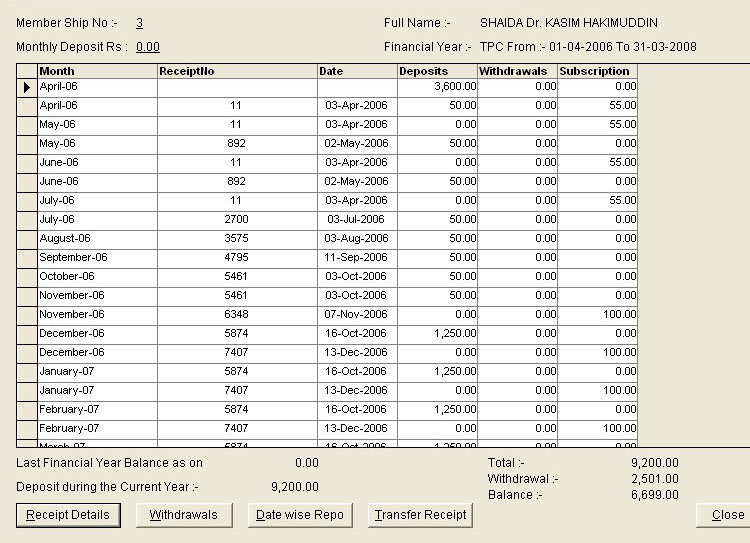Click the 11-Sep-2006 date cell

pos(357,257)
